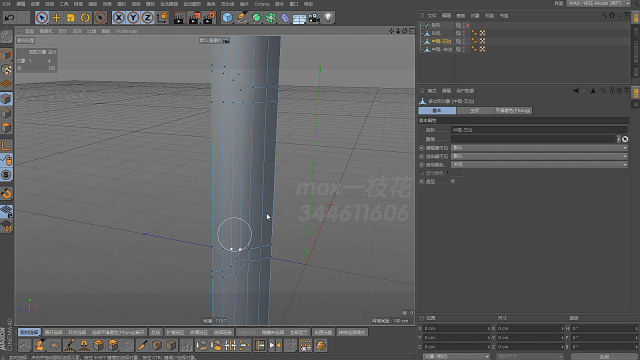Click the convert selection mode button
Screen dimensions: 640x360
tap(352, 332)
